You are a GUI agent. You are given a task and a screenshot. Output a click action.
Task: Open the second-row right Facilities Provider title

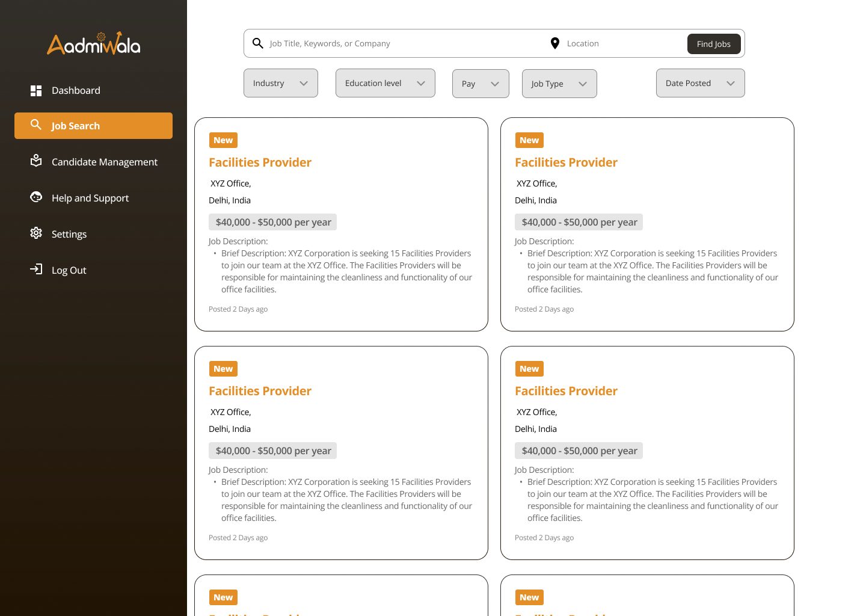566,391
